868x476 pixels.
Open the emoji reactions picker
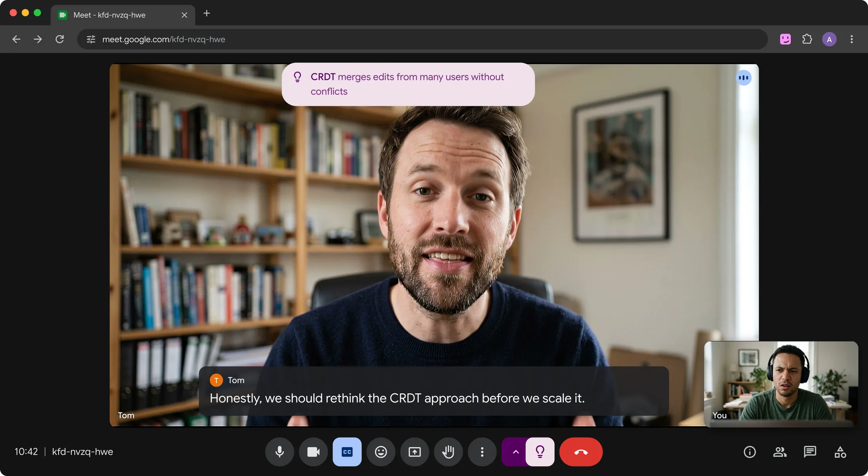[x=381, y=452]
